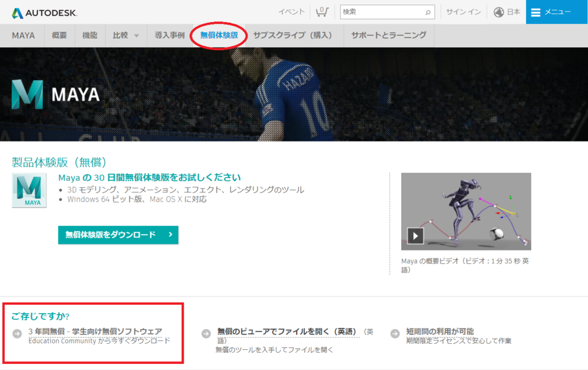Click the large Maya M logo in banner
This screenshot has height=370, width=588.
click(28, 94)
